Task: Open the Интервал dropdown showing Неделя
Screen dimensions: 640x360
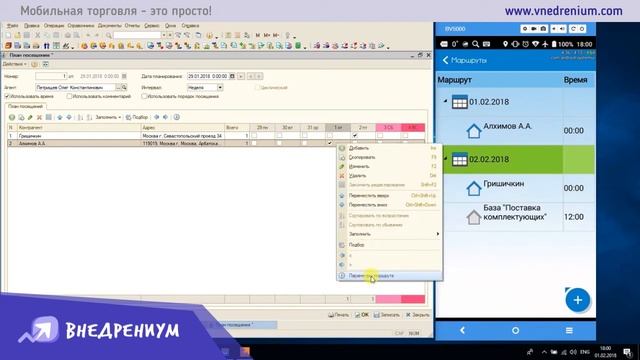Action: pos(220,87)
